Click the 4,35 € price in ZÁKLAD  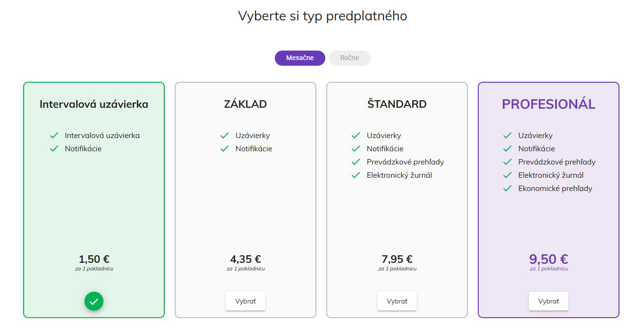pos(246,259)
